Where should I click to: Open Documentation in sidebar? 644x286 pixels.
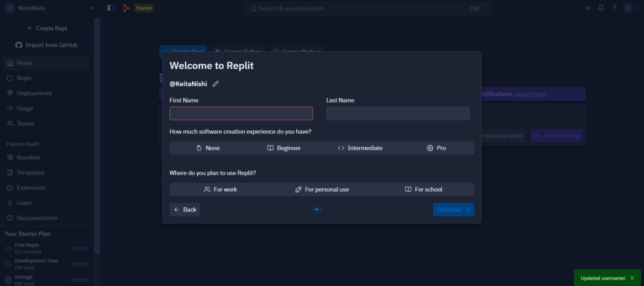tap(47, 218)
